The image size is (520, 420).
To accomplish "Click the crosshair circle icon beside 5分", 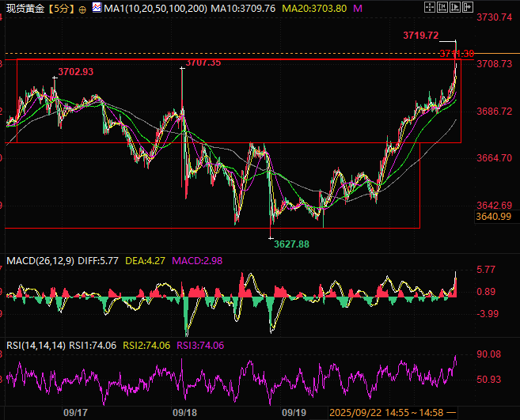I will (x=82, y=9).
